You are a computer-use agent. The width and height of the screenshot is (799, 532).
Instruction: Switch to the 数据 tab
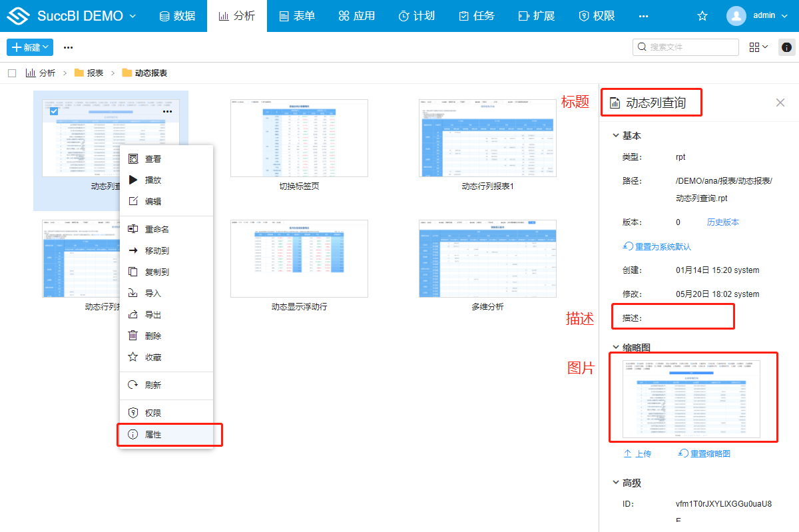coord(177,16)
